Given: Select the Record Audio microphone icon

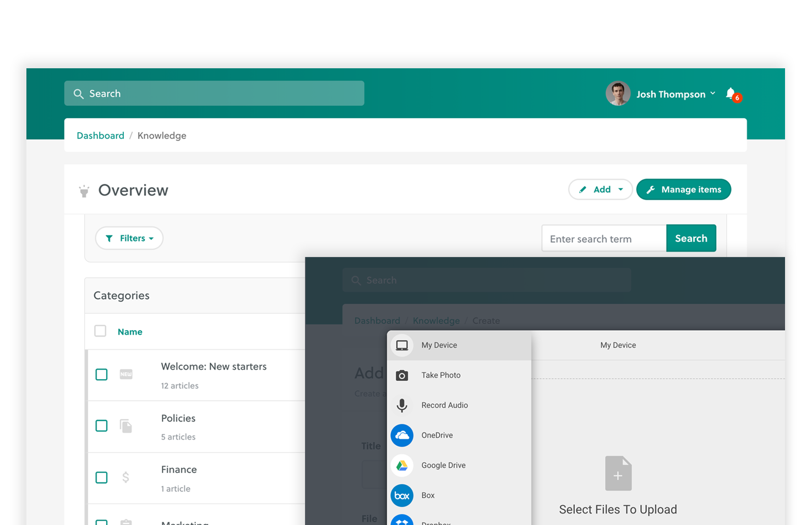Looking at the screenshot, I should click(x=402, y=406).
